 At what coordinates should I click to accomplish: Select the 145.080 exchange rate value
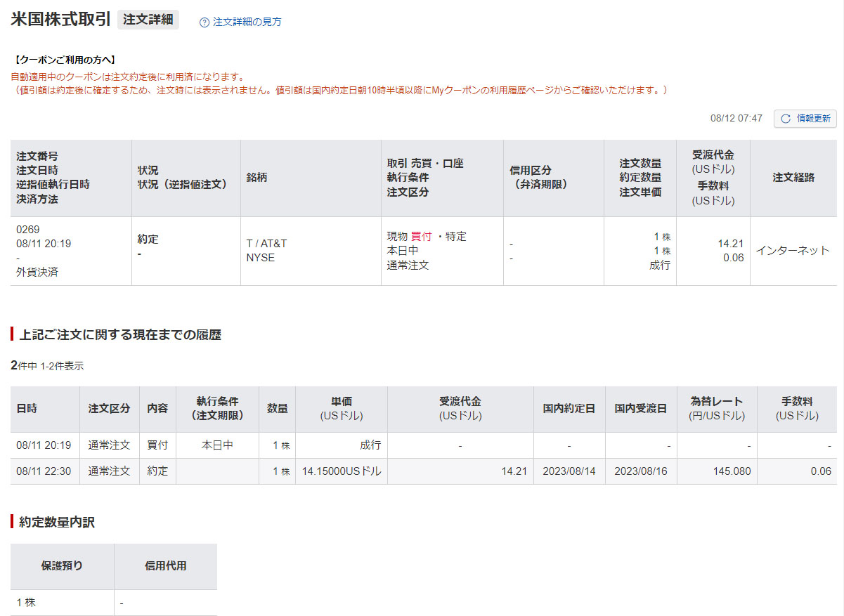pyautogui.click(x=732, y=471)
